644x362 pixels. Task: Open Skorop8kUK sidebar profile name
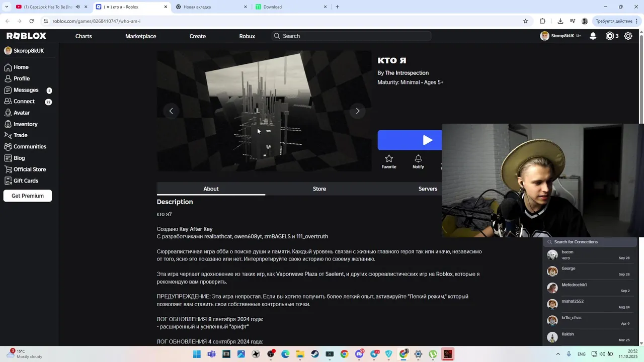29,51
